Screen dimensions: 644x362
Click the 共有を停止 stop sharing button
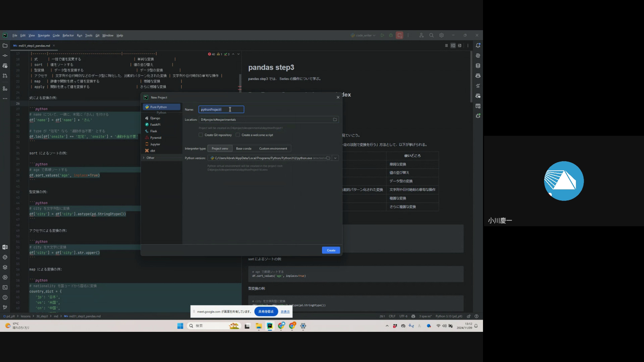pyautogui.click(x=266, y=312)
